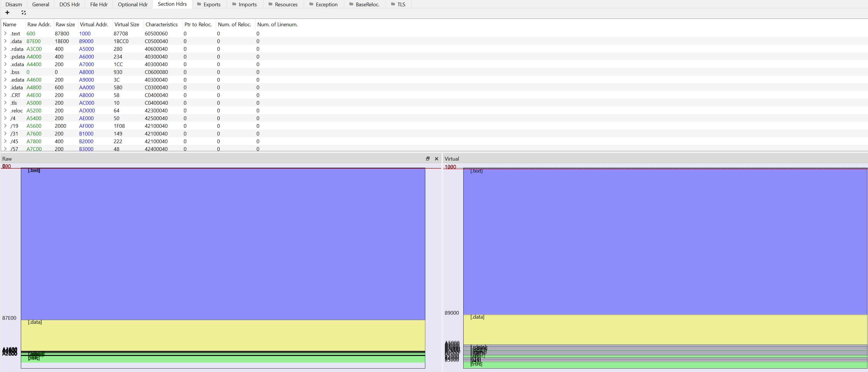
Task: Sort by the Raw Addr. column header
Action: tap(39, 24)
